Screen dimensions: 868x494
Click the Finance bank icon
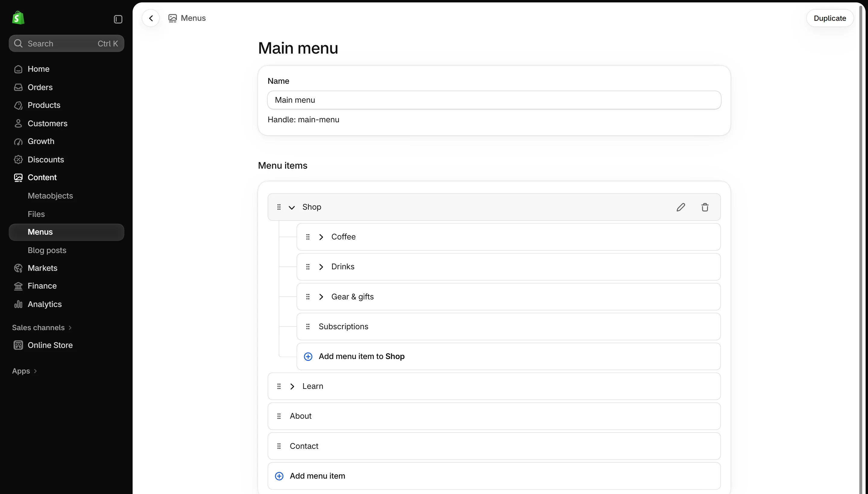click(x=18, y=286)
